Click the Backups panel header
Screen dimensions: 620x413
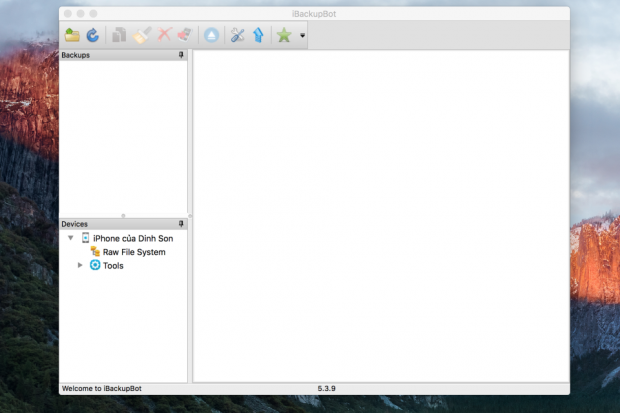coord(110,55)
